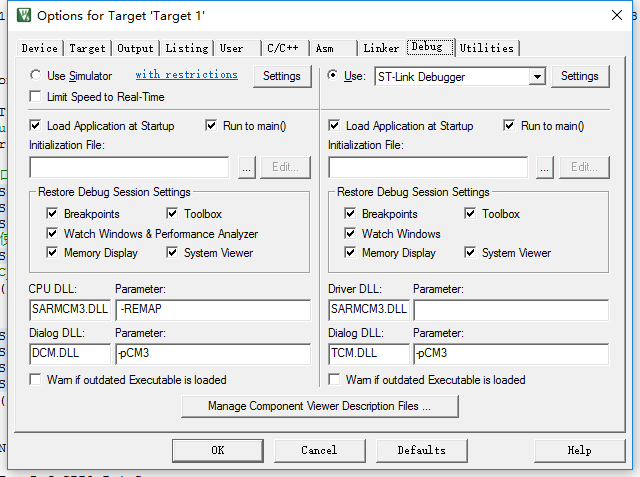Close the Options for Target dialog

click(615, 15)
